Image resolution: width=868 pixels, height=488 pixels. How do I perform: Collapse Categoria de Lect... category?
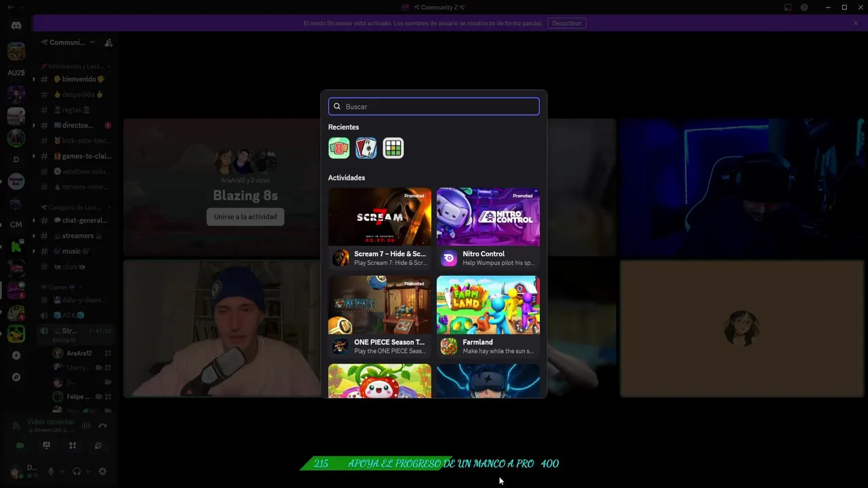coord(76,207)
